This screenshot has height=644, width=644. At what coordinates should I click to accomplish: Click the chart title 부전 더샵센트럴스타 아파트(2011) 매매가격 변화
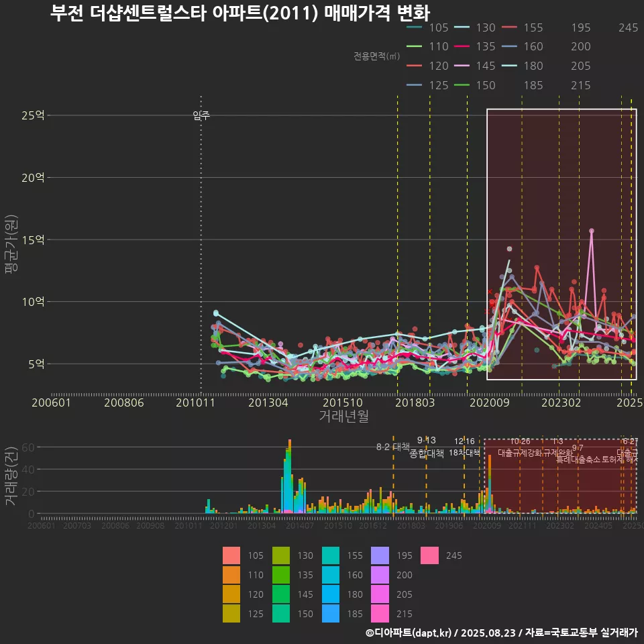coord(240,13)
